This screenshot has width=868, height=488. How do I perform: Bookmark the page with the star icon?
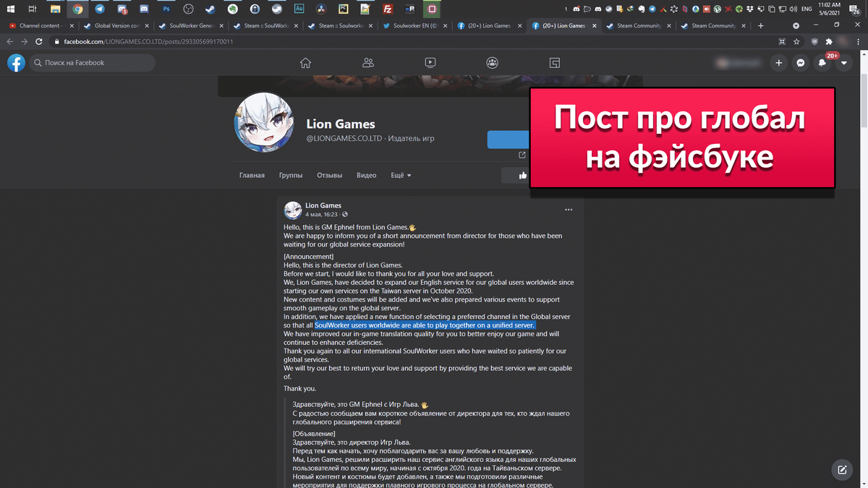click(x=796, y=41)
